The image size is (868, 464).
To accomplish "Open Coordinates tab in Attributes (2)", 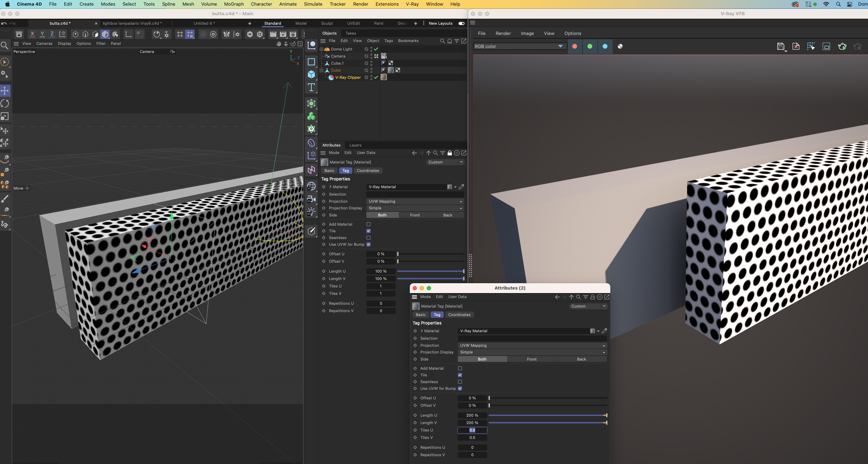I will [x=459, y=315].
